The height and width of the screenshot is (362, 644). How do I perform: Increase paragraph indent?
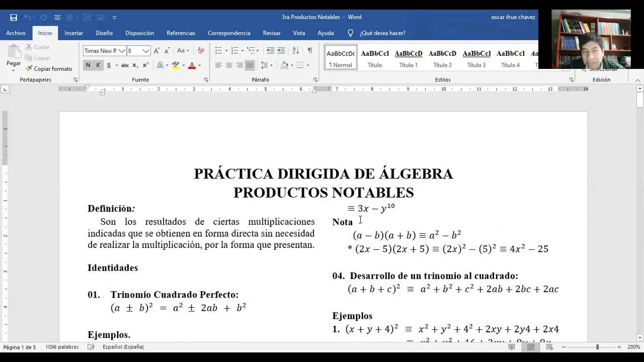tap(281, 51)
